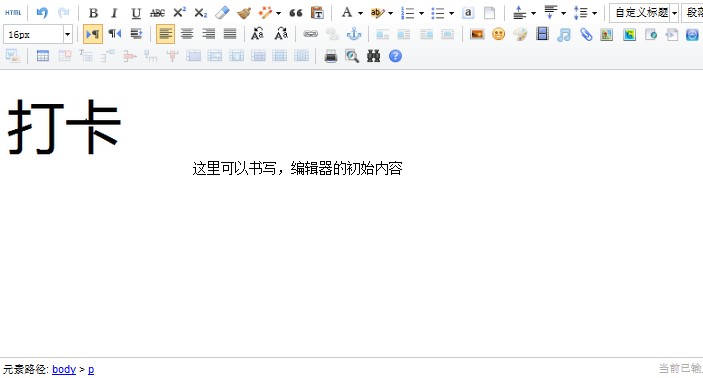Insert music with the note icon
This screenshot has height=378, width=703.
pyautogui.click(x=564, y=34)
